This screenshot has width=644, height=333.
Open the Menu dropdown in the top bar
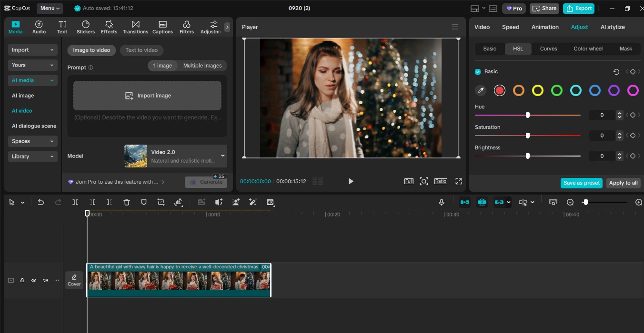pyautogui.click(x=49, y=8)
